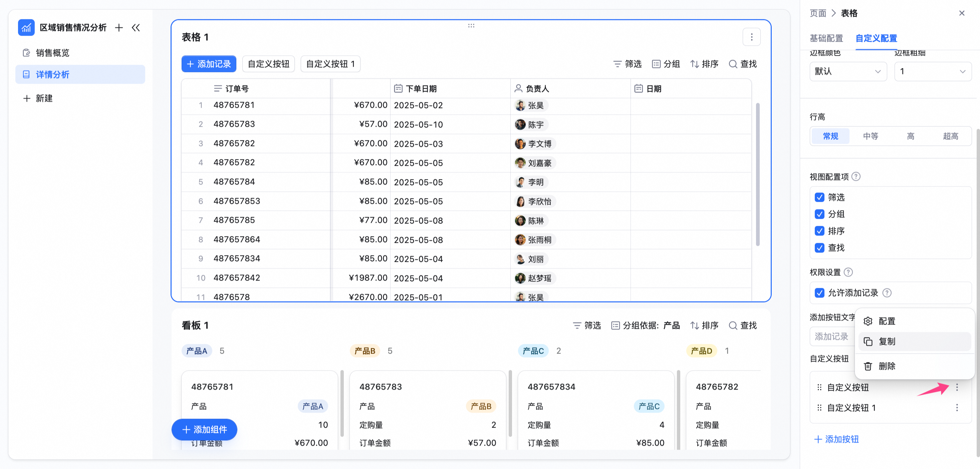This screenshot has width=980, height=469.
Task: Open more options for 自定义按钮 1 row
Action: point(956,408)
